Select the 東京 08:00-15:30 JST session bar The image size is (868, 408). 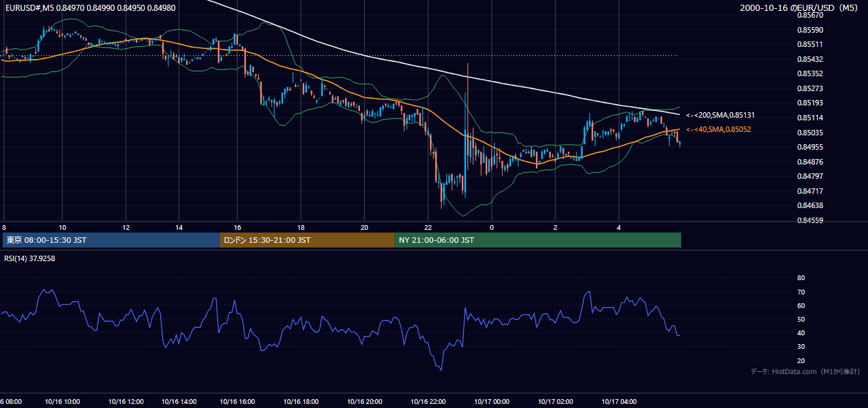pos(111,240)
